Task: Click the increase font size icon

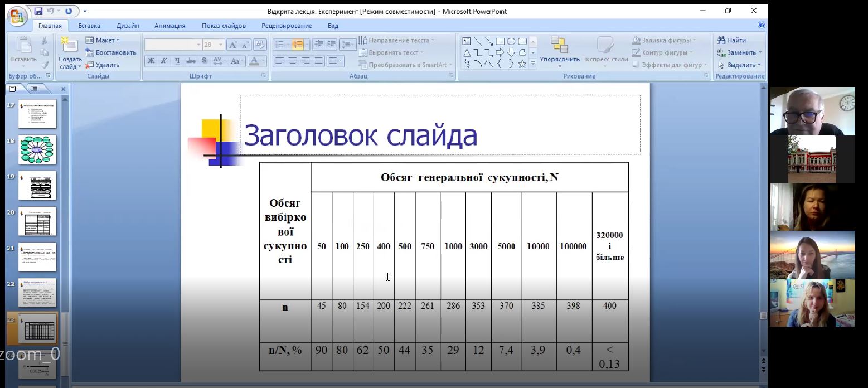Action: (x=233, y=45)
